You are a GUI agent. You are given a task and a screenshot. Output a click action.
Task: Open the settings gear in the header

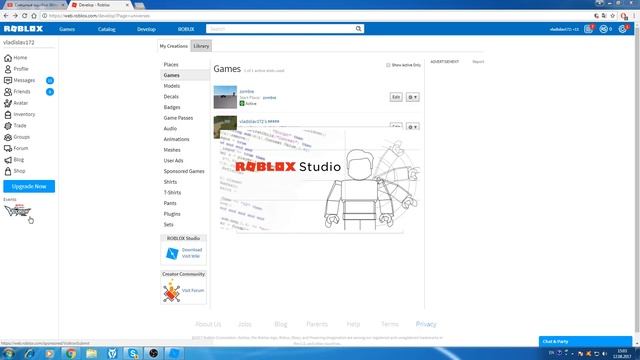point(622,29)
